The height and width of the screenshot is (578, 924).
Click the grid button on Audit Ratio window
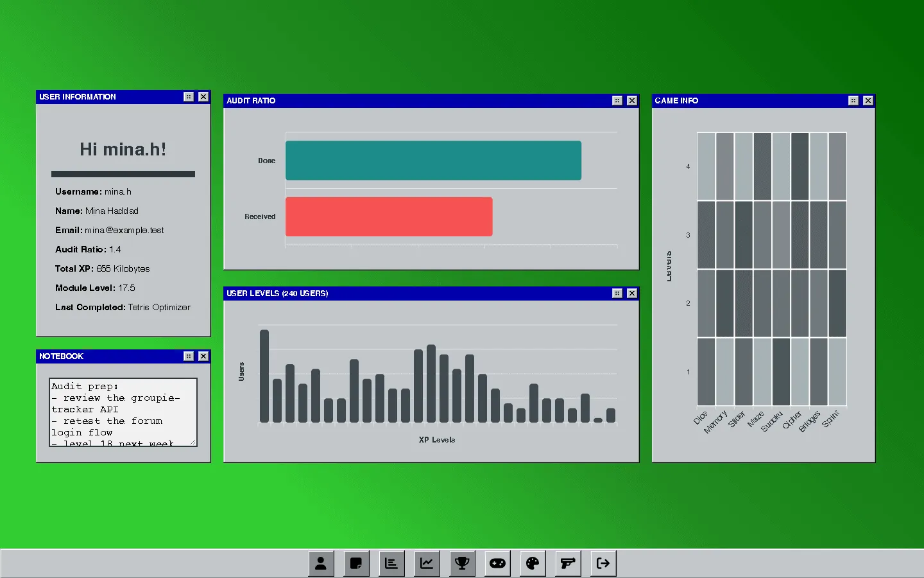coord(617,100)
